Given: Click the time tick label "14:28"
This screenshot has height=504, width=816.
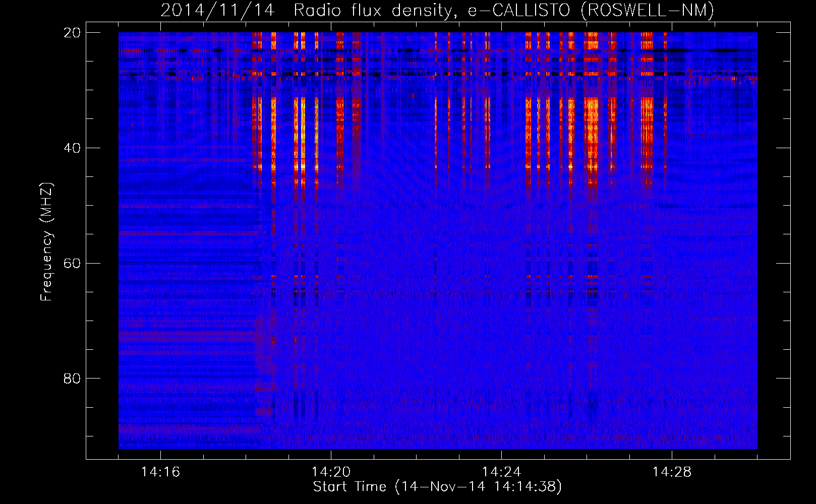Looking at the screenshot, I should [x=672, y=472].
